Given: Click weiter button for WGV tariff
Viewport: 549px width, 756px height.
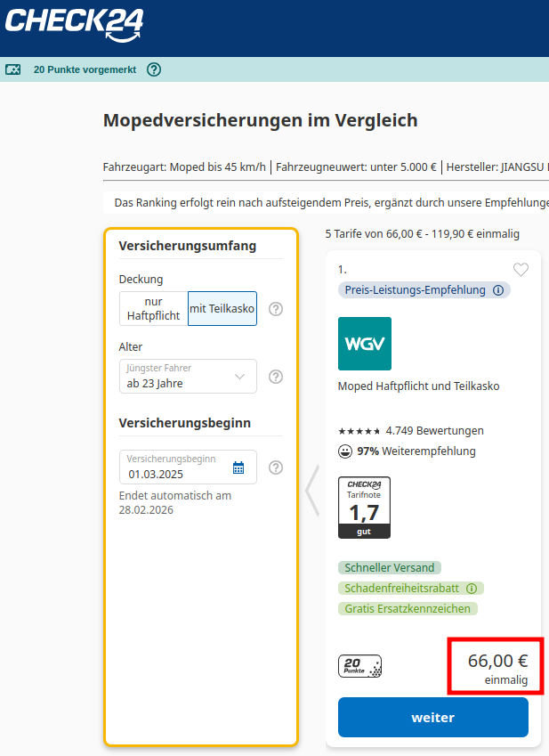Looking at the screenshot, I should tap(432, 717).
